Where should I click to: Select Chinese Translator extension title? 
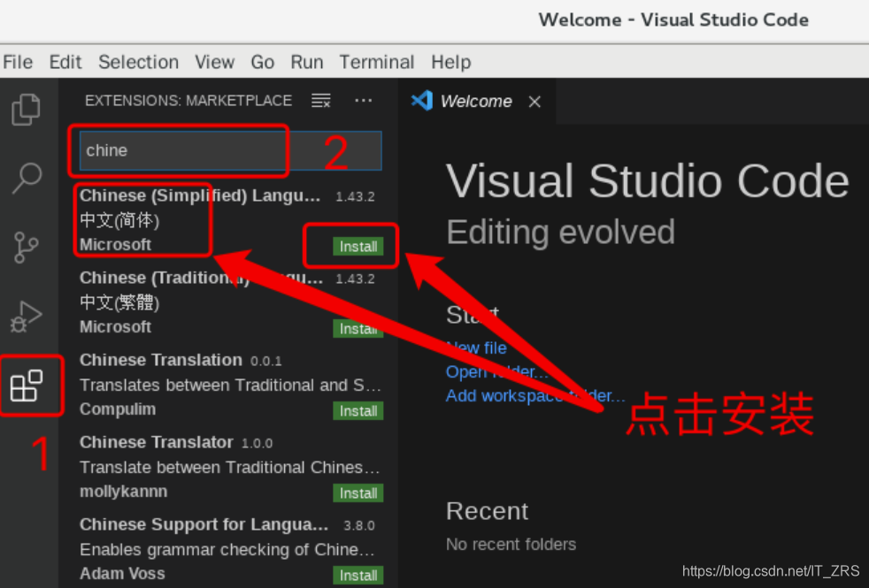point(157,442)
